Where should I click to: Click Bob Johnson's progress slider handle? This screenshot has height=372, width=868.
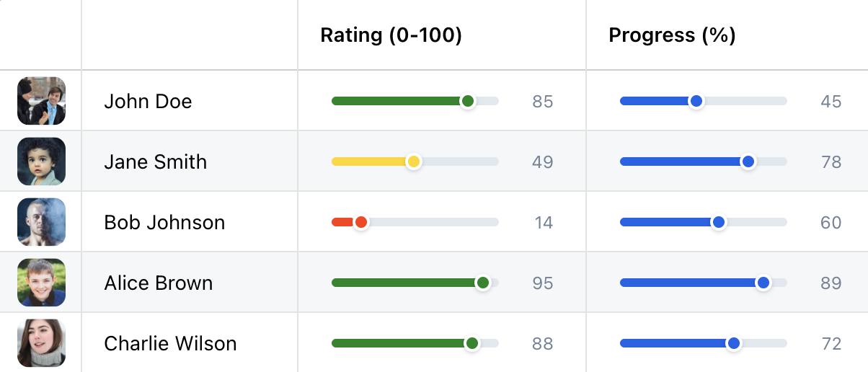[x=718, y=222]
